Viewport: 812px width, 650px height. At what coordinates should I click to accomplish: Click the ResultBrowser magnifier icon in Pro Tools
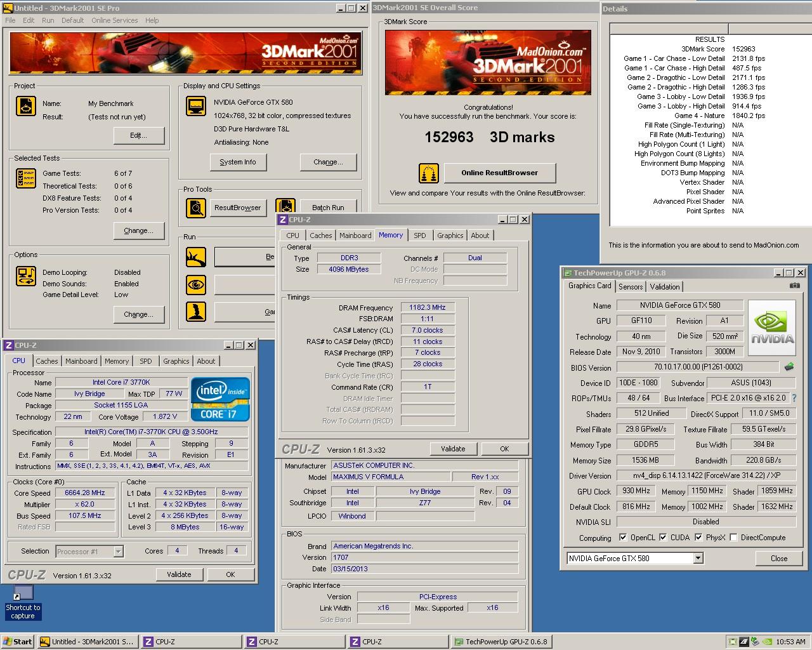coord(195,208)
